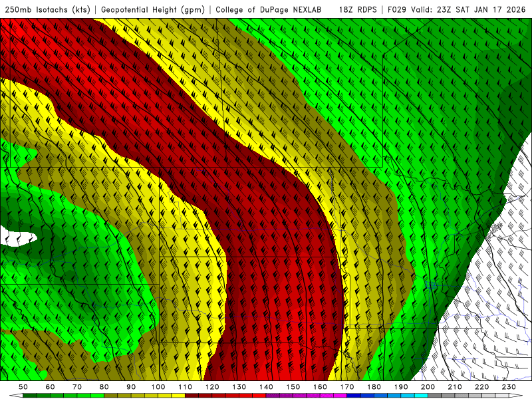Click the legend value '60'
Viewport: 532px width, 399px height.
point(51,387)
